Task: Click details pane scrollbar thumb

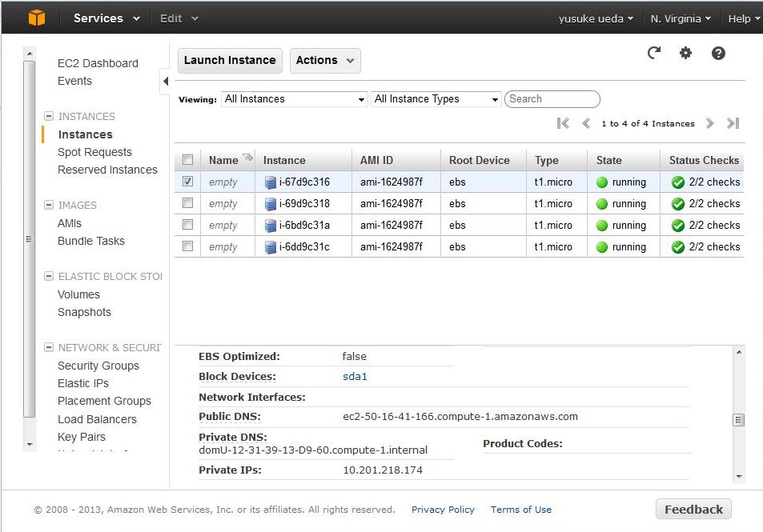Action: (x=739, y=420)
